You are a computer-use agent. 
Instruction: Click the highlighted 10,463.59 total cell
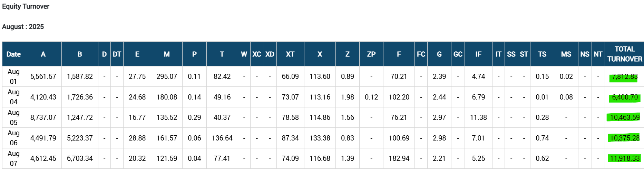625,117
